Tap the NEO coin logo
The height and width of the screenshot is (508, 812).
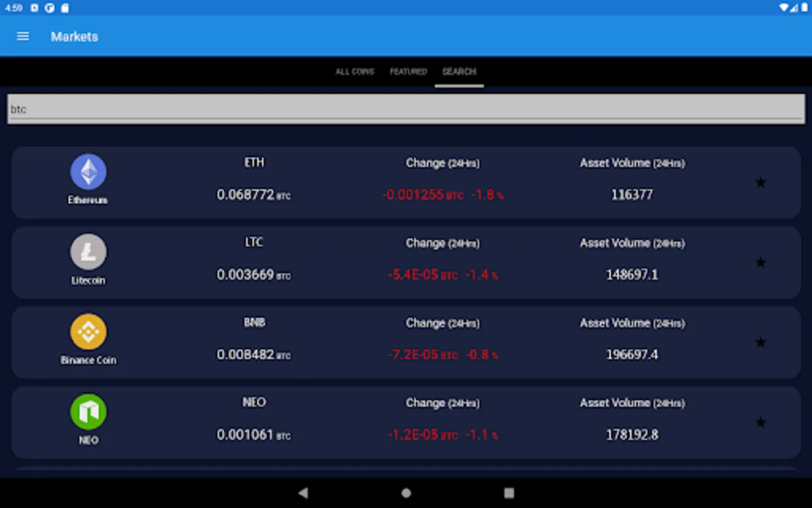tap(89, 411)
